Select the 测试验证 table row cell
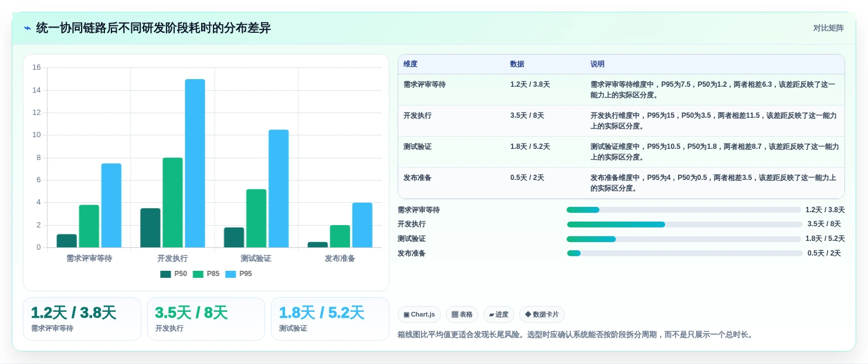868x364 pixels. coord(452,152)
